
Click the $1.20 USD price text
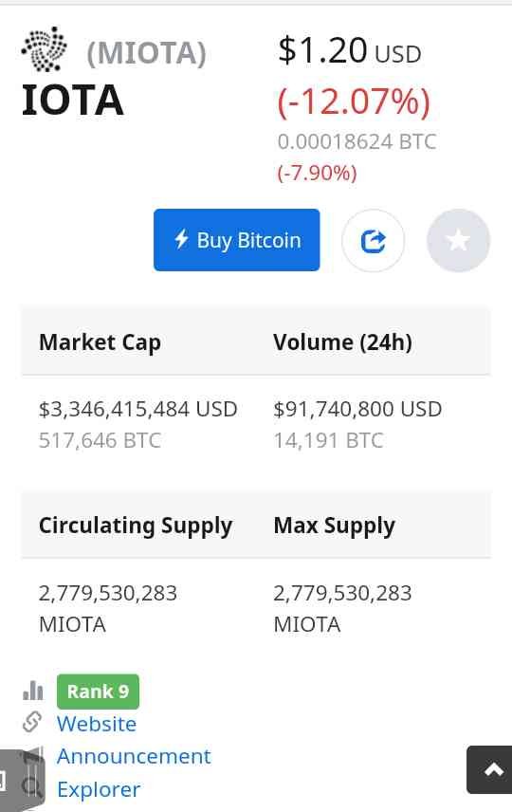pyautogui.click(x=350, y=51)
